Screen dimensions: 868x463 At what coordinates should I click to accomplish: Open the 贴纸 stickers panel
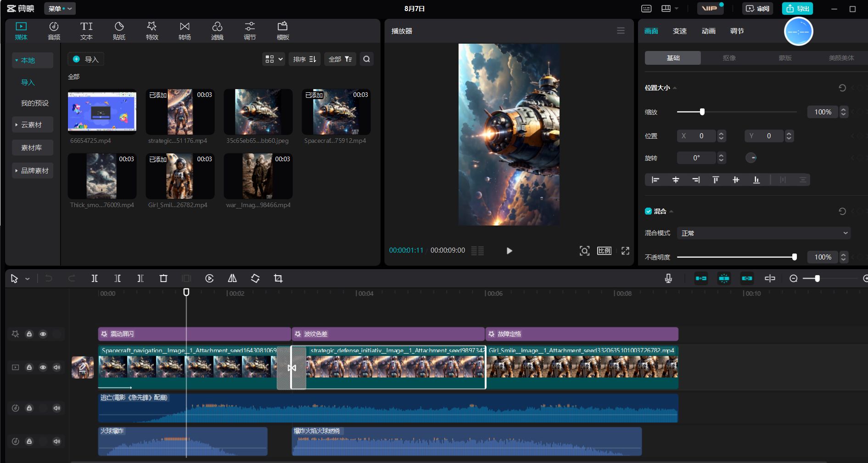tap(119, 31)
